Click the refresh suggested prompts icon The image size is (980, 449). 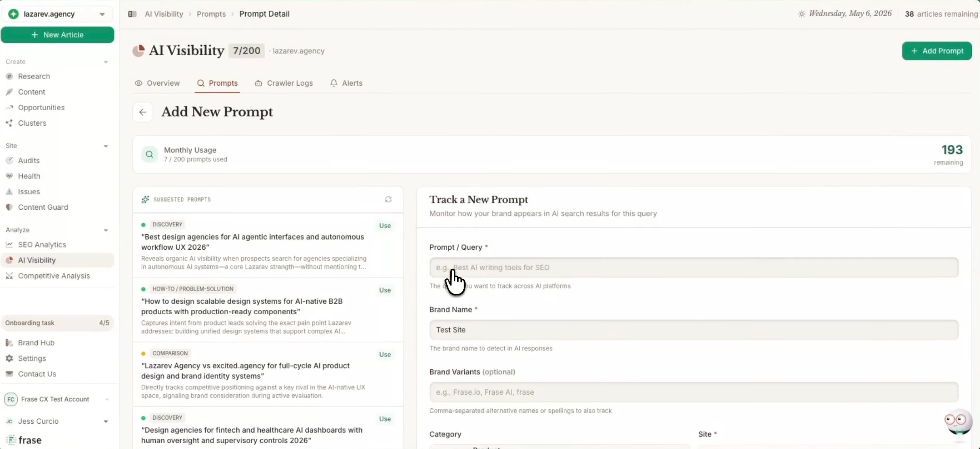[x=388, y=199]
